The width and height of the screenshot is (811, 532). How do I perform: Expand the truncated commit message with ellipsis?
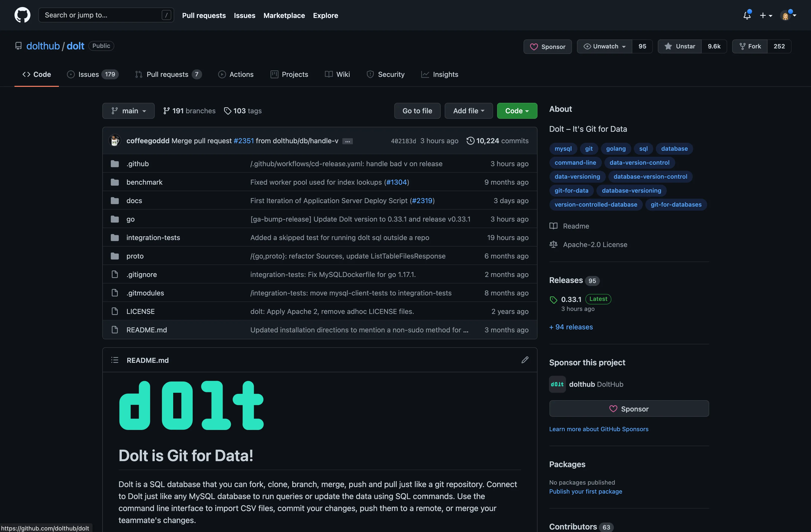347,141
